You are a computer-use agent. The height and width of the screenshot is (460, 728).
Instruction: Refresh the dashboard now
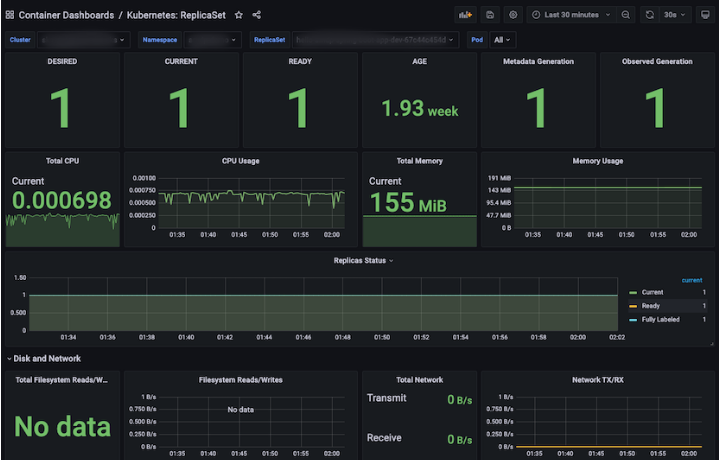pos(650,15)
